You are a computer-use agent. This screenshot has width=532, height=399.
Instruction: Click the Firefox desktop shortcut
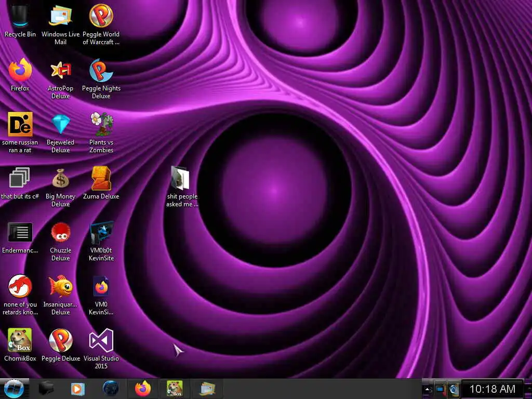click(x=20, y=75)
